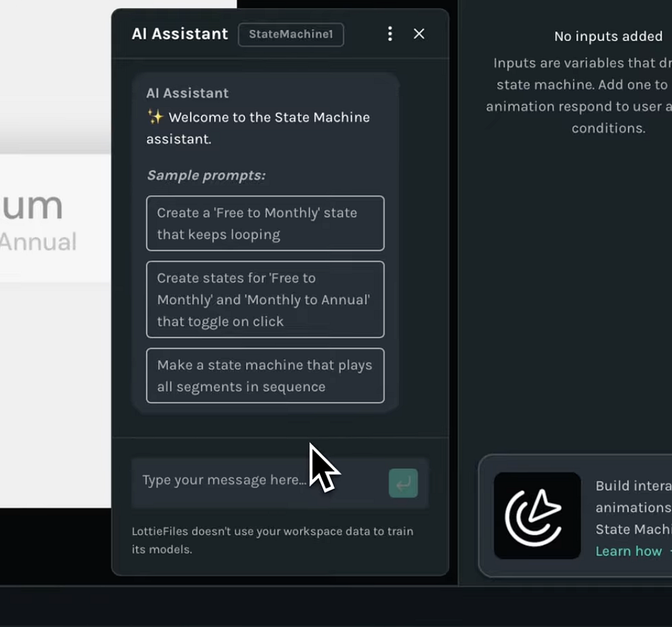This screenshot has width=672, height=627.
Task: Close the AI Assistant panel
Action: (419, 34)
